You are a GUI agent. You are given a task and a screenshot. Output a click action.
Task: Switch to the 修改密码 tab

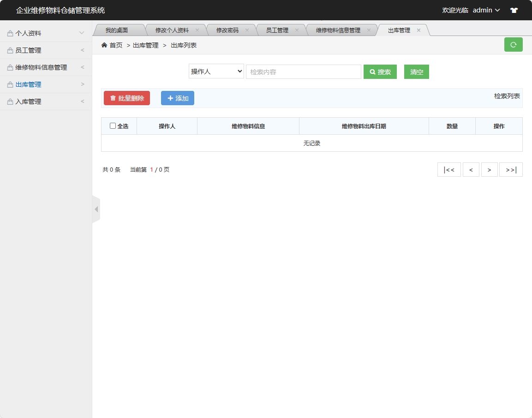pos(226,30)
